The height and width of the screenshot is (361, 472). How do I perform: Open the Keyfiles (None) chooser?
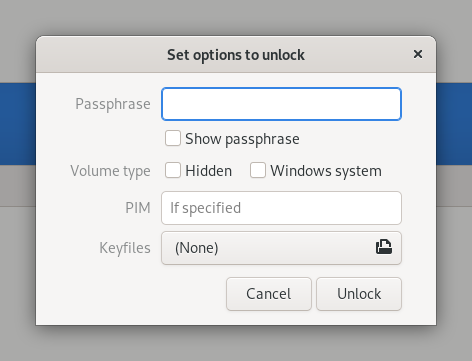pos(281,248)
